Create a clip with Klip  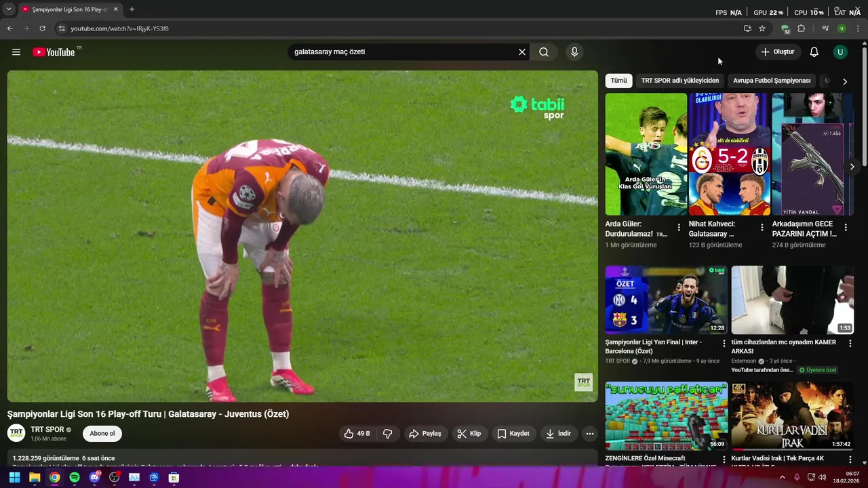pos(469,434)
